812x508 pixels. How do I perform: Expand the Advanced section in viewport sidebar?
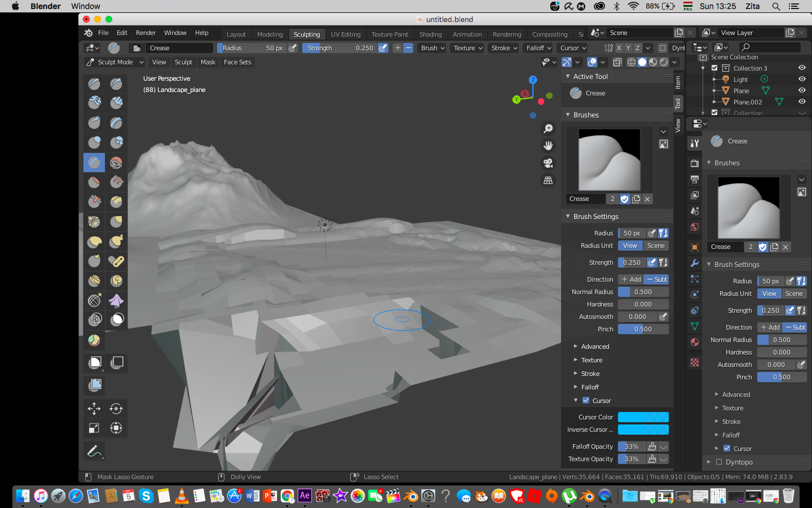(x=595, y=347)
